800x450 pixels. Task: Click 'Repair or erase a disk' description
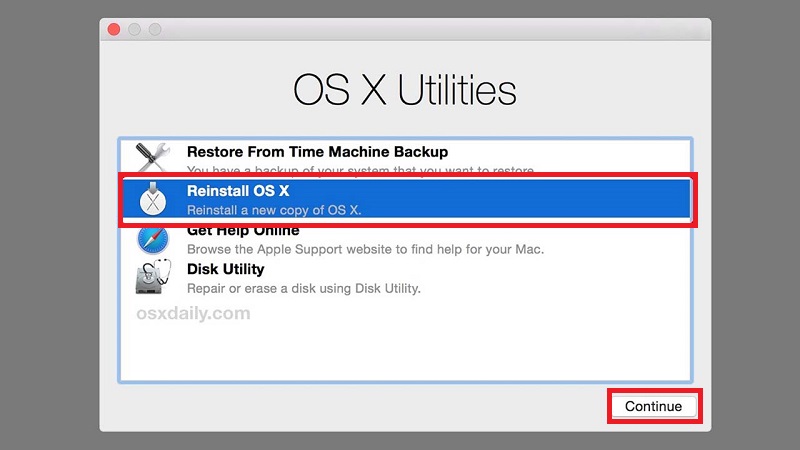tap(303, 288)
